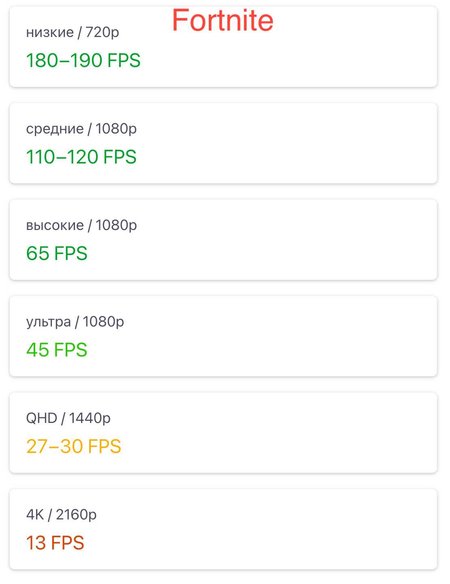This screenshot has width=450, height=584.
Task: Click the 27–30 FPS value
Action: tap(74, 446)
